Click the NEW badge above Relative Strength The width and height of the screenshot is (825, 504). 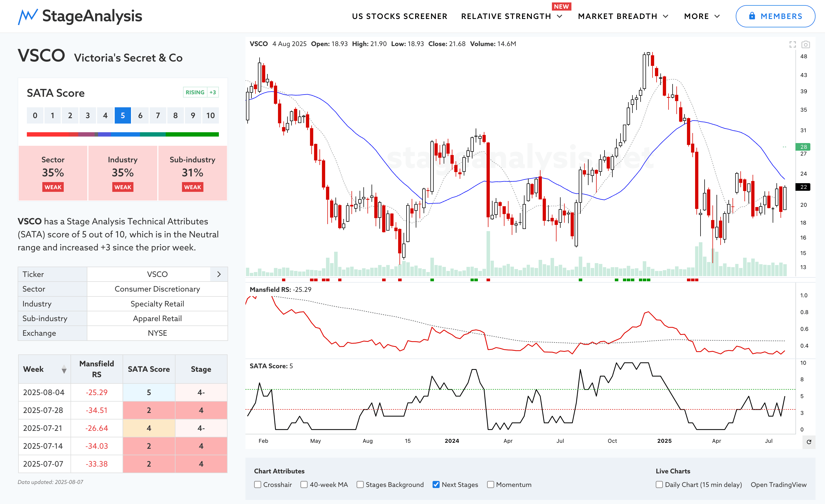(x=561, y=6)
